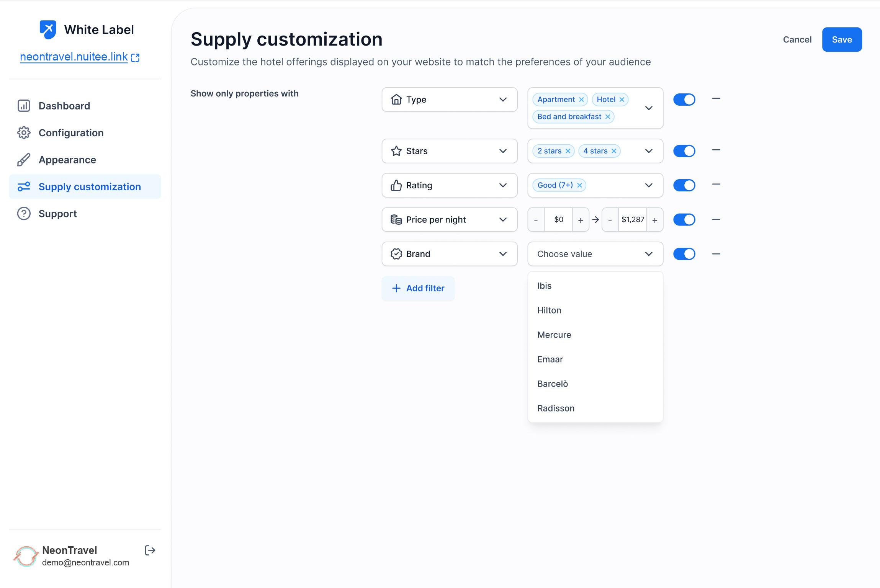The height and width of the screenshot is (588, 880).
Task: Click the remove minus icon for Type filter
Action: coord(716,99)
